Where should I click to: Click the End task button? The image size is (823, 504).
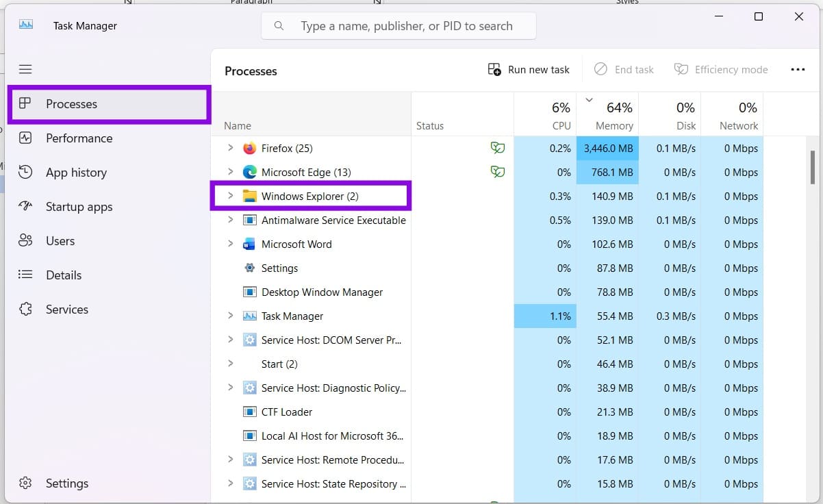coord(624,69)
